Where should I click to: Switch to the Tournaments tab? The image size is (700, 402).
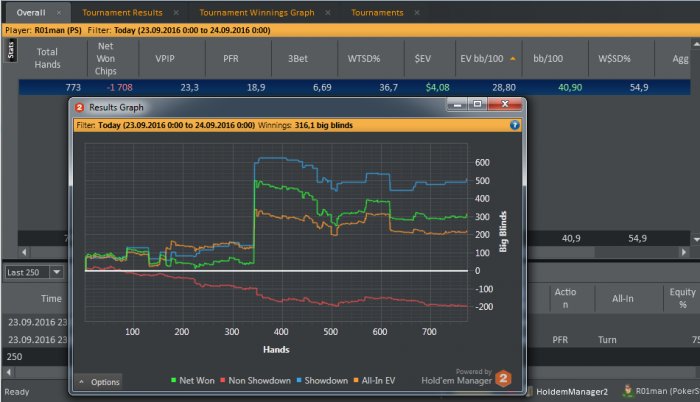coord(376,13)
